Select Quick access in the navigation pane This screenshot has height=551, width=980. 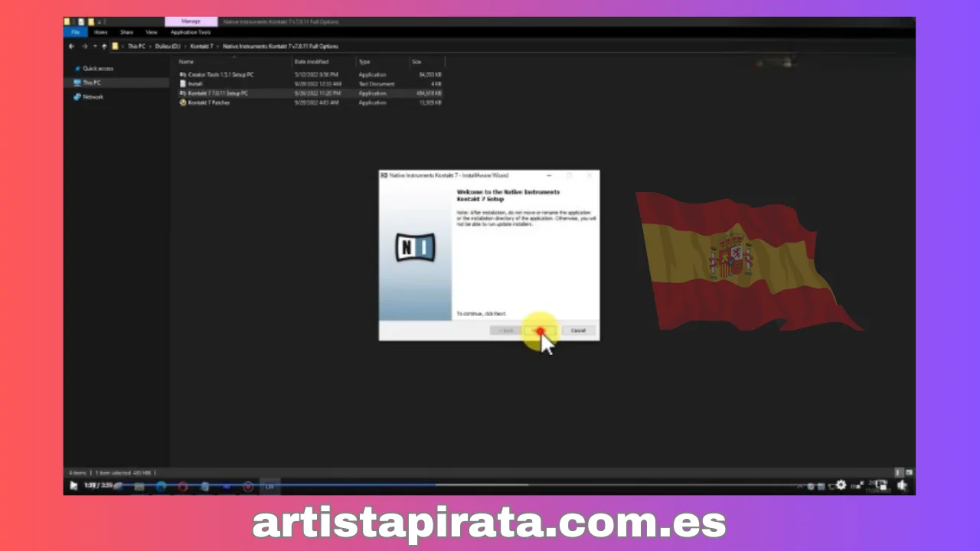click(98, 69)
